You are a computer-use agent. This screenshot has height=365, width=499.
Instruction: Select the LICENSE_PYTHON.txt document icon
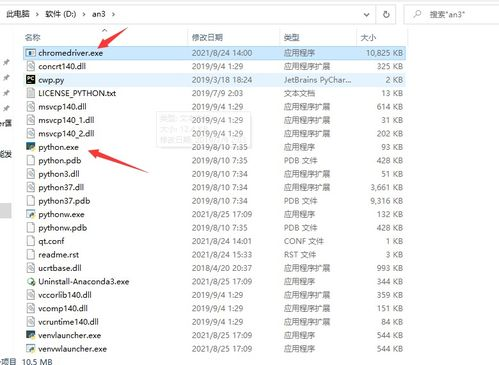(31, 93)
